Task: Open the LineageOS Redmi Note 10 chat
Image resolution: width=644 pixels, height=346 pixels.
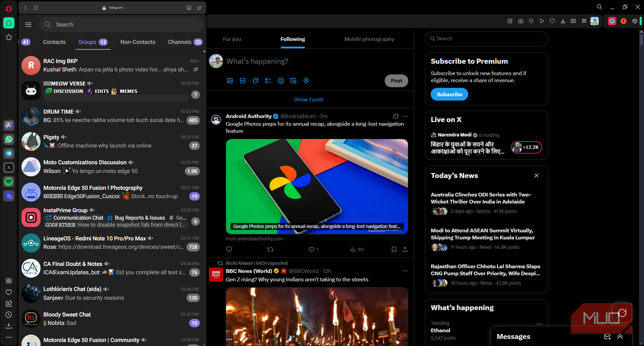Action: pyautogui.click(x=112, y=243)
